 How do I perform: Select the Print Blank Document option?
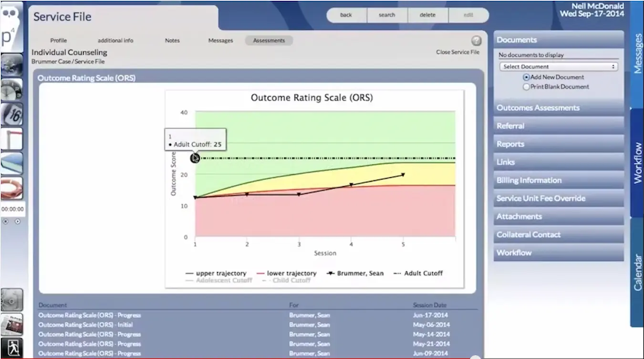[526, 86]
